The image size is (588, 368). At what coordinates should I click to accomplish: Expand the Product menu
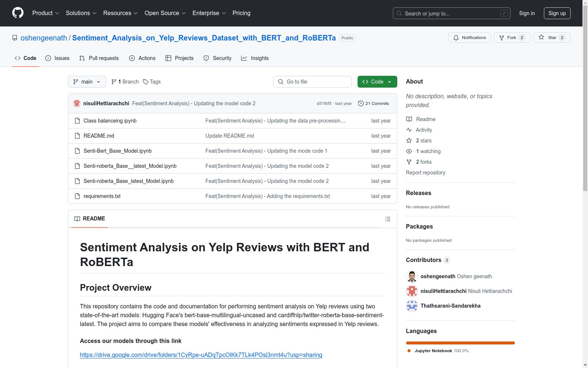pyautogui.click(x=46, y=13)
